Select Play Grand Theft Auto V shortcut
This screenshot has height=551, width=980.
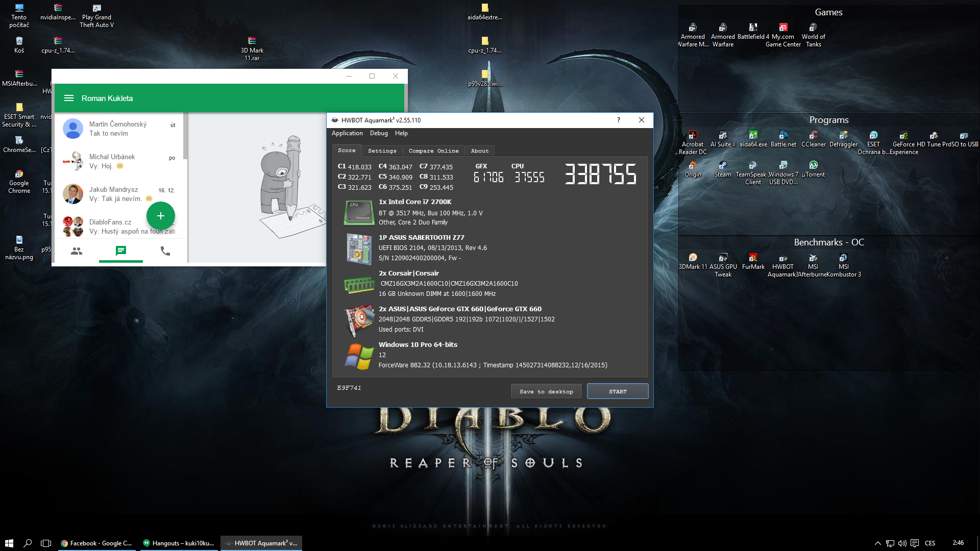pyautogui.click(x=96, y=16)
